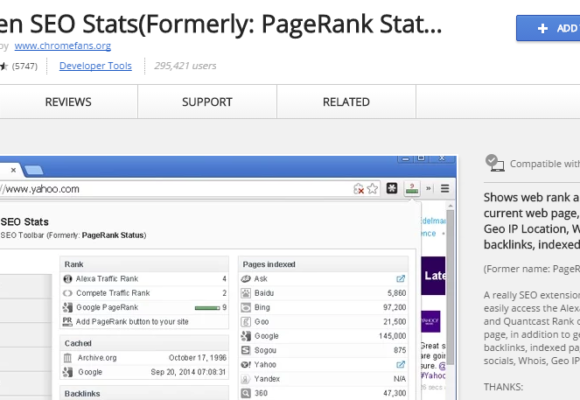Click Sep 20, 2014 07:08:31 cache date
This screenshot has height=400, width=580.
(x=188, y=372)
